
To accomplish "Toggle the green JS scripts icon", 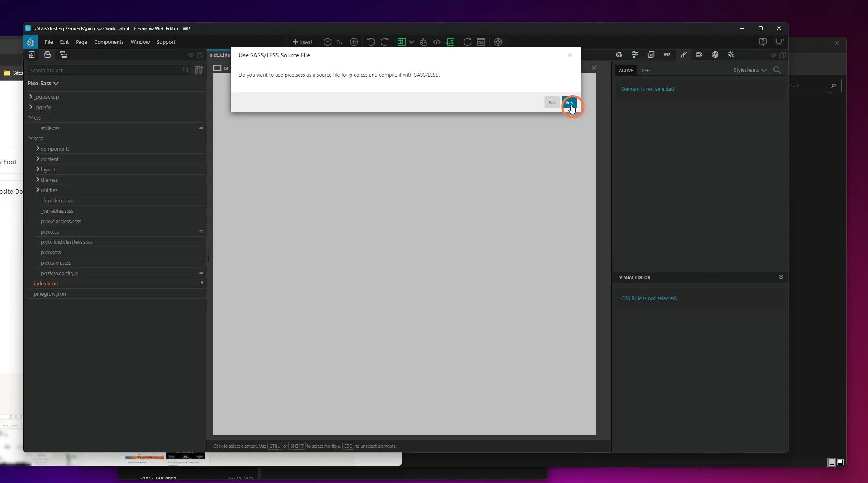I will point(450,42).
